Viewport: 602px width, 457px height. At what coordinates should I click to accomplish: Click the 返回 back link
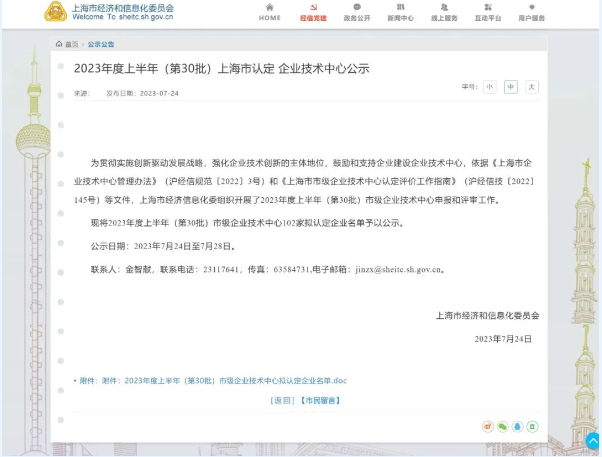pos(282,400)
